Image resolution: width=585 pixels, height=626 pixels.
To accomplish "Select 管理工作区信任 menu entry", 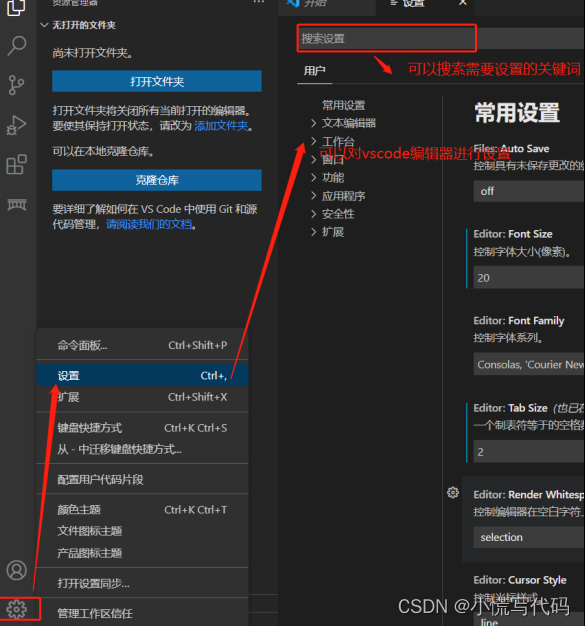I will [x=142, y=614].
